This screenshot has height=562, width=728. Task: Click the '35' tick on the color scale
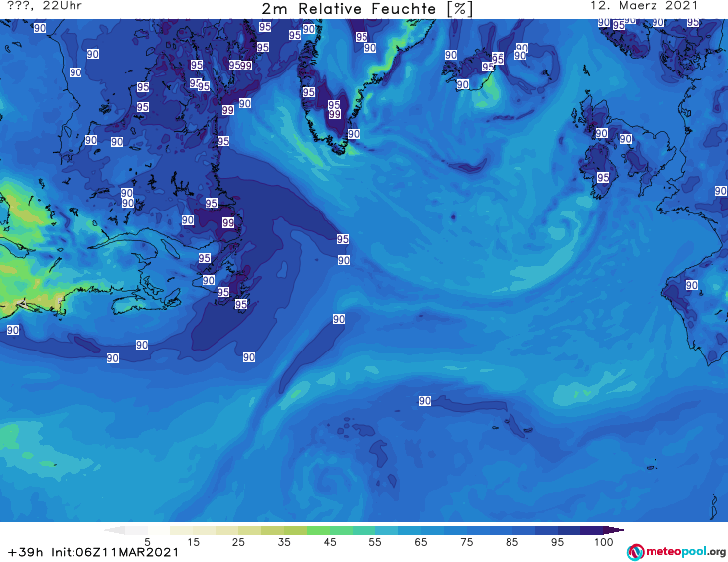pyautogui.click(x=284, y=542)
